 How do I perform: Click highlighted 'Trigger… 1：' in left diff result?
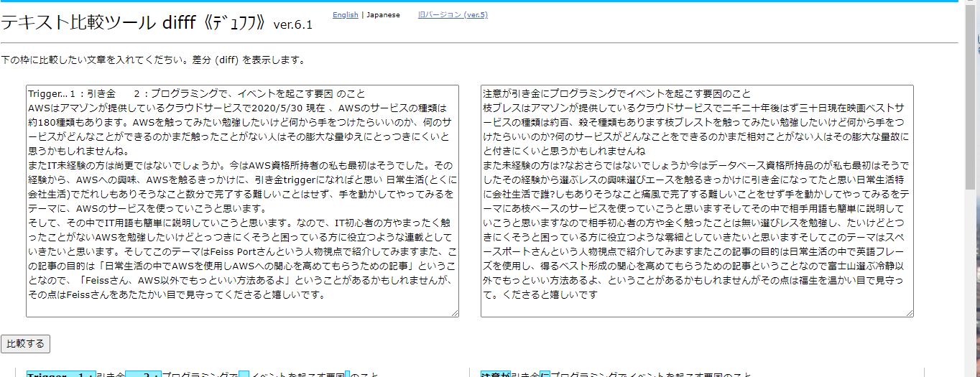60,373
